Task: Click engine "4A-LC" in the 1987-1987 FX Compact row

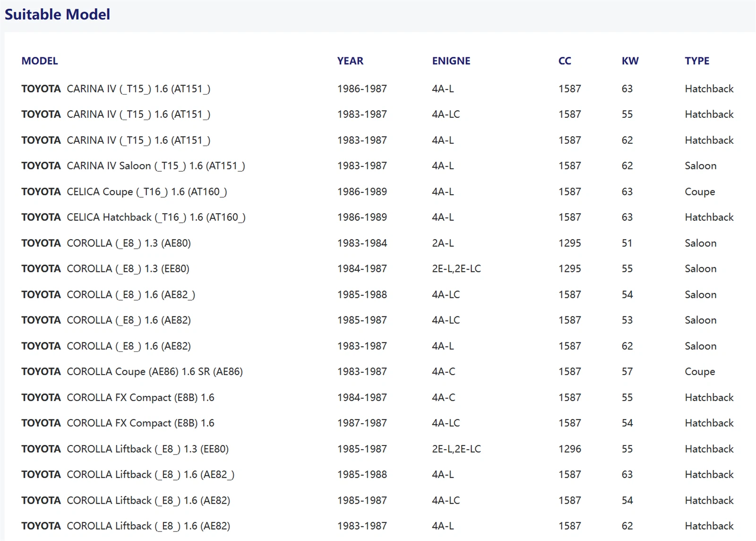Action: click(x=446, y=423)
